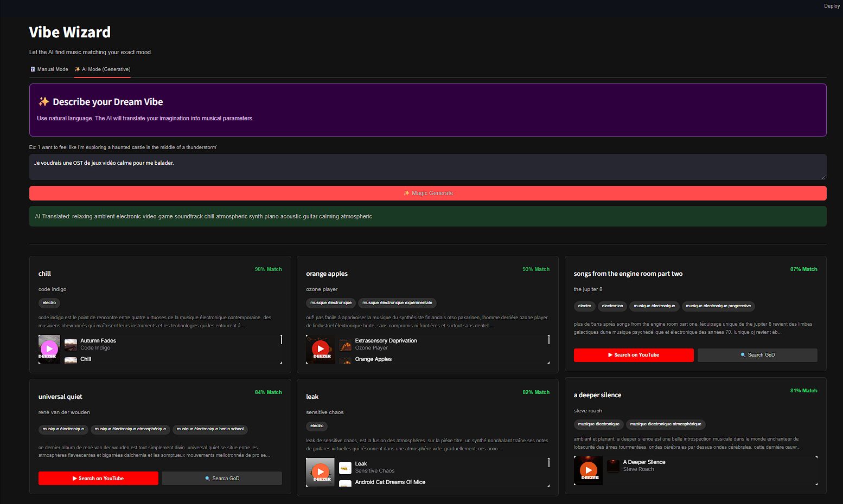This screenshot has width=843, height=504.
Task: Click the Magic Generate button
Action: click(x=428, y=193)
